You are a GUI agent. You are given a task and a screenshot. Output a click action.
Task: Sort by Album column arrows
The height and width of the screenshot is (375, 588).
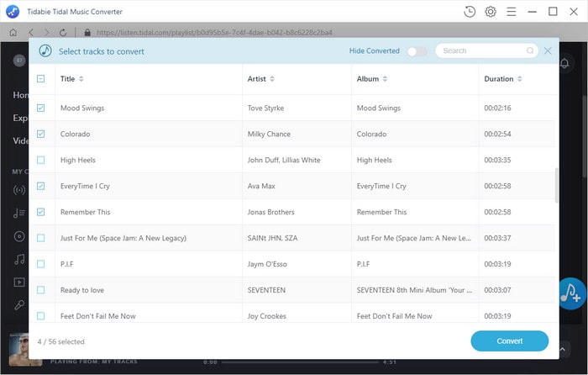385,79
